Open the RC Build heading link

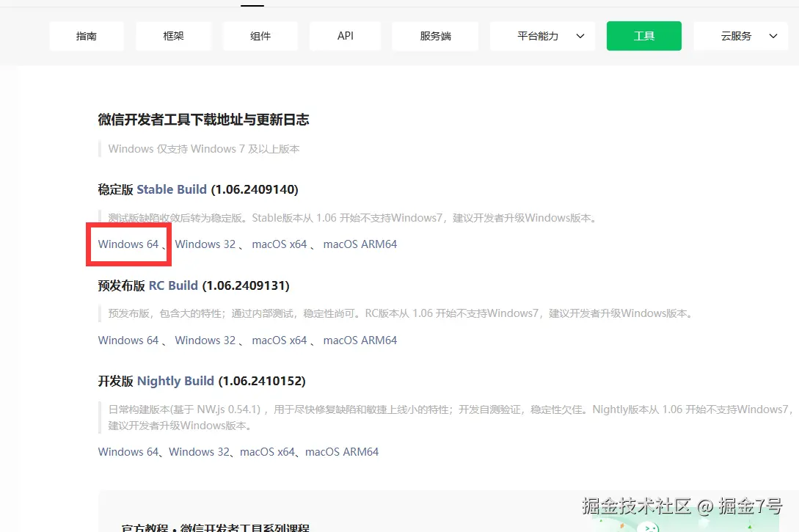pos(173,286)
